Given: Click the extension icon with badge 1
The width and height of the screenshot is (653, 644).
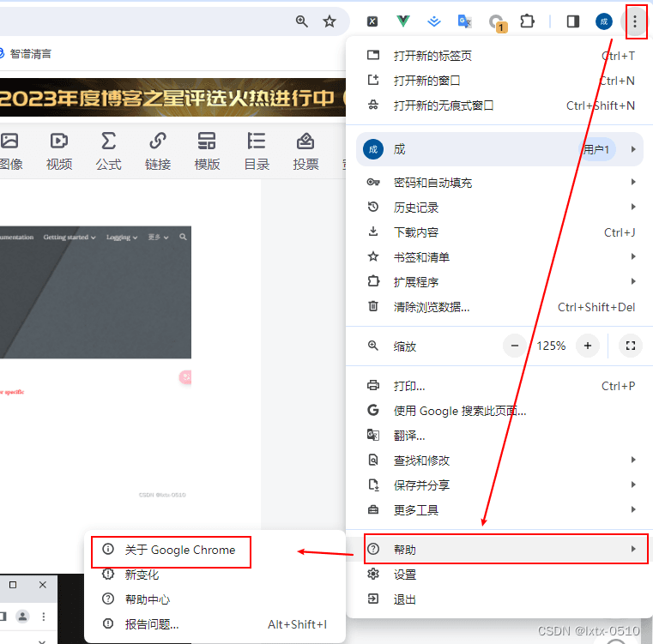Looking at the screenshot, I should click(497, 22).
